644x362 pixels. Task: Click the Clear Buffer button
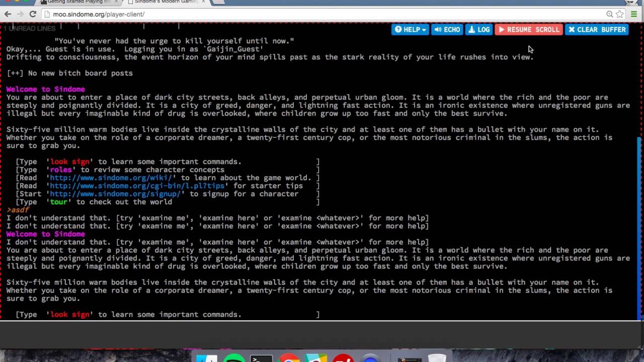coord(597,30)
